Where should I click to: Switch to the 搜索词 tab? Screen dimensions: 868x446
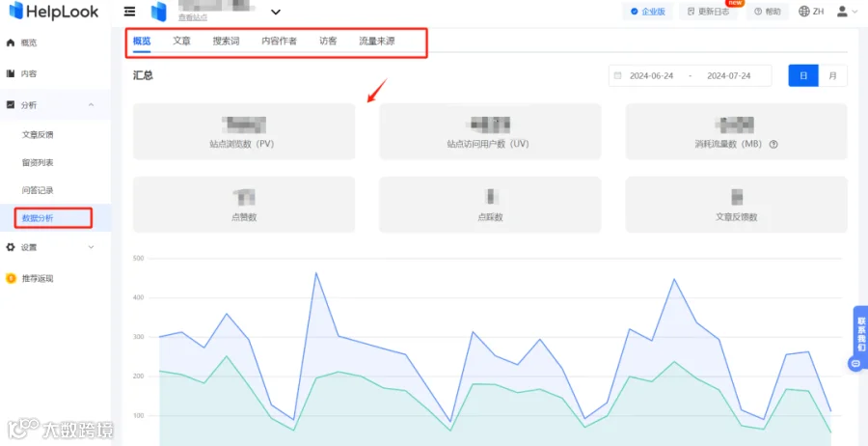[x=226, y=41]
